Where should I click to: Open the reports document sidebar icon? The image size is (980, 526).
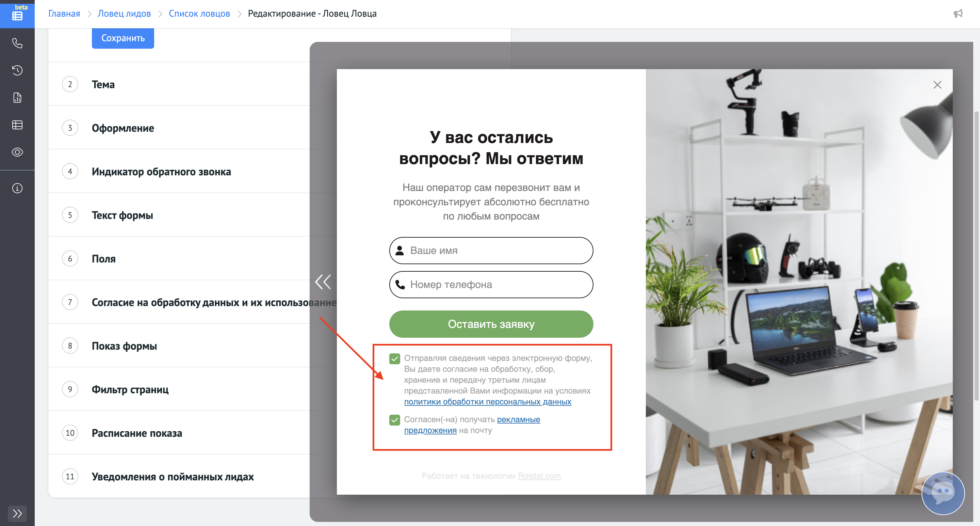17,98
